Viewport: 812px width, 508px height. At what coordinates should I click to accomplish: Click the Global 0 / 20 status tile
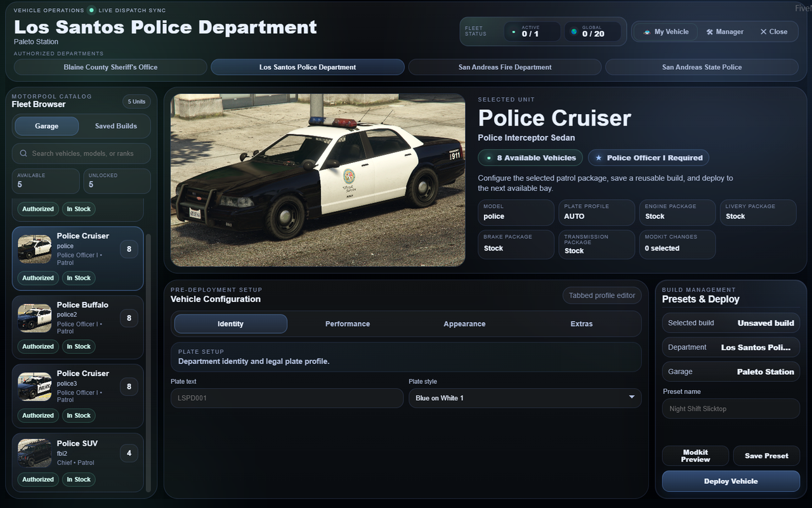(593, 32)
